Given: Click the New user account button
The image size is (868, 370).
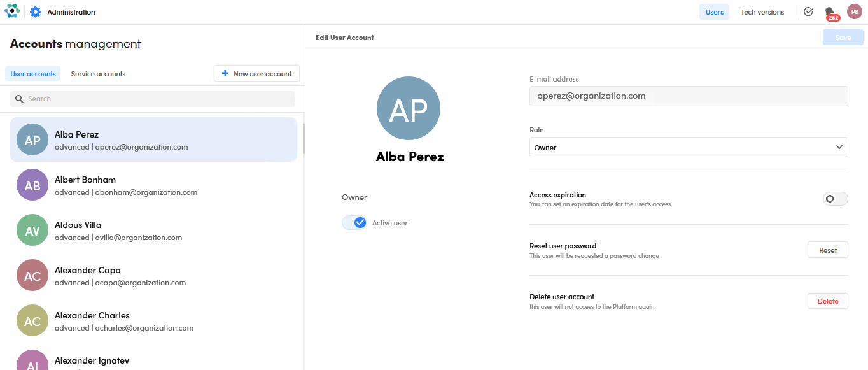Looking at the screenshot, I should tap(256, 73).
